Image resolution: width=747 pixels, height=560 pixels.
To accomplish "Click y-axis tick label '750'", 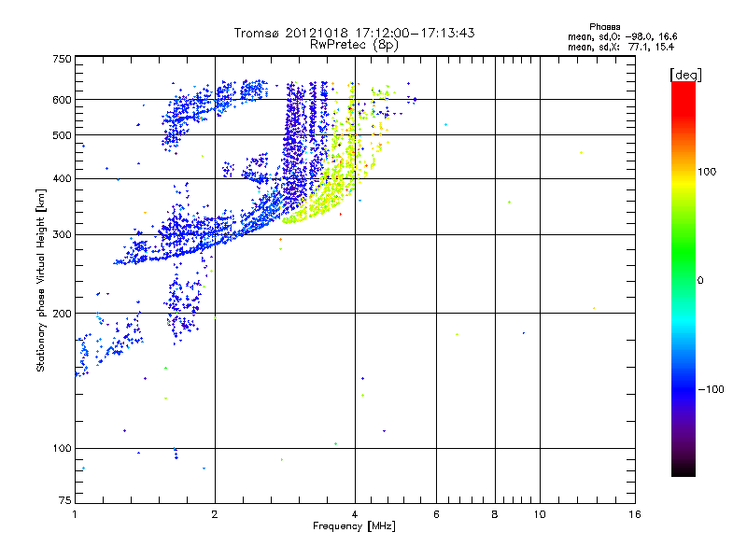I will pyautogui.click(x=62, y=59).
